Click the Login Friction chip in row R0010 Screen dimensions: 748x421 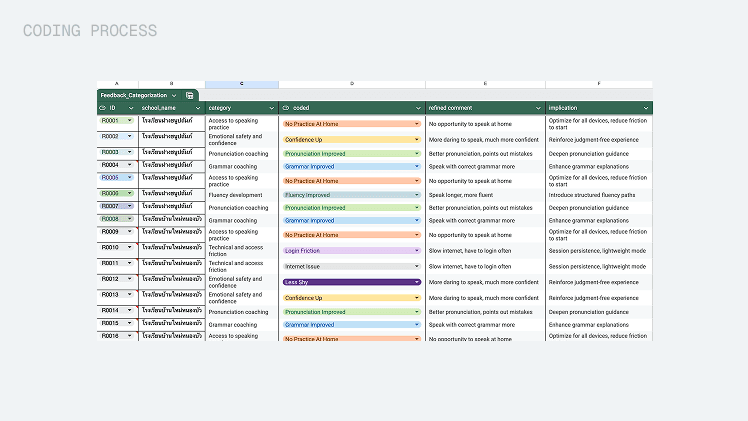click(352, 251)
